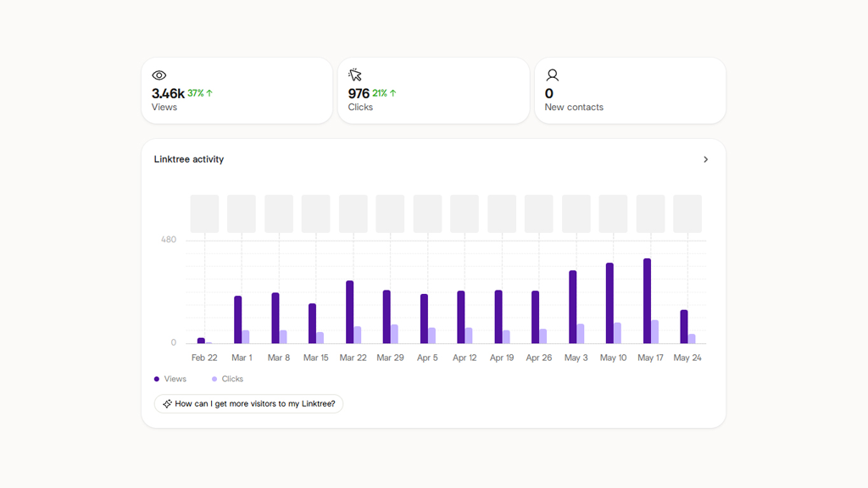This screenshot has width=868, height=488.
Task: Select the Mar 29 views bar
Action: point(387,317)
